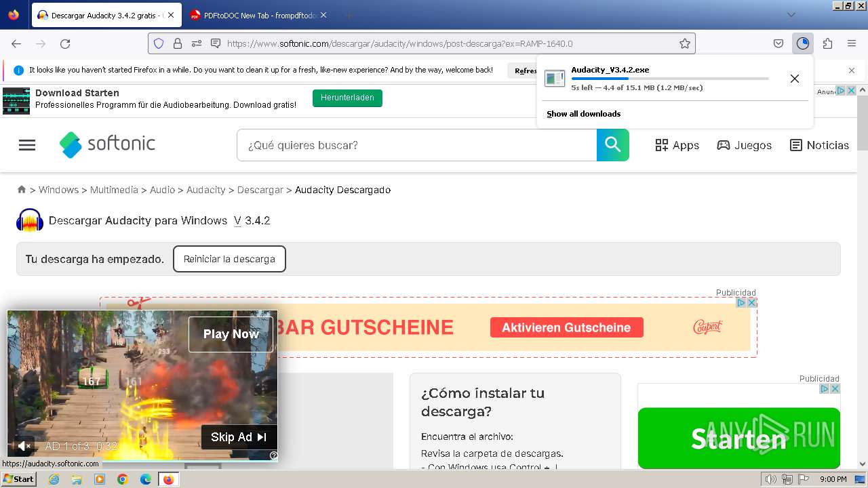
Task: Switch to PDFtoDOC New Tab
Action: click(x=258, y=15)
